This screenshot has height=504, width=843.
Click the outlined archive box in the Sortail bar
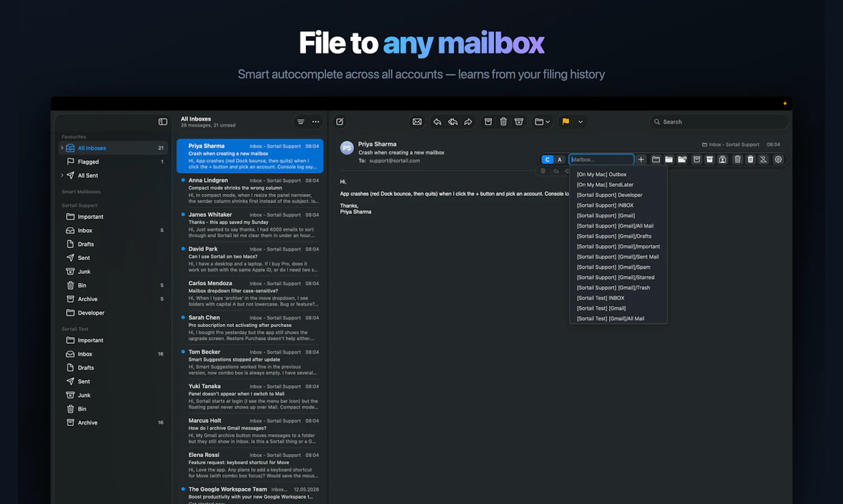pyautogui.click(x=697, y=160)
